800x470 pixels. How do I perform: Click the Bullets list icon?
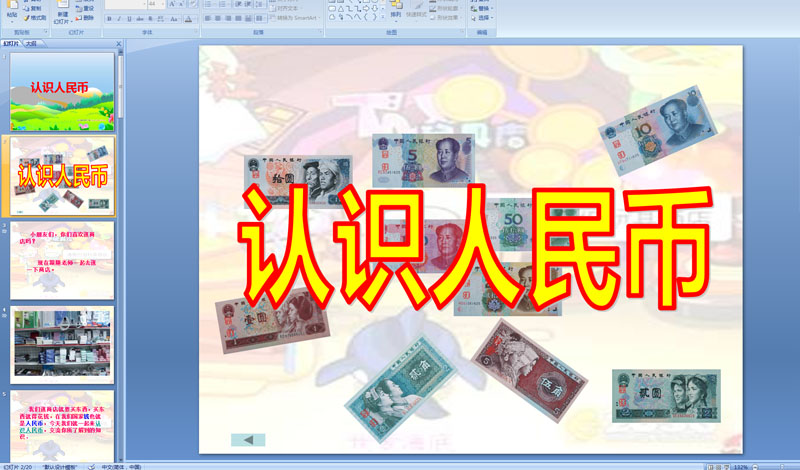point(210,4)
